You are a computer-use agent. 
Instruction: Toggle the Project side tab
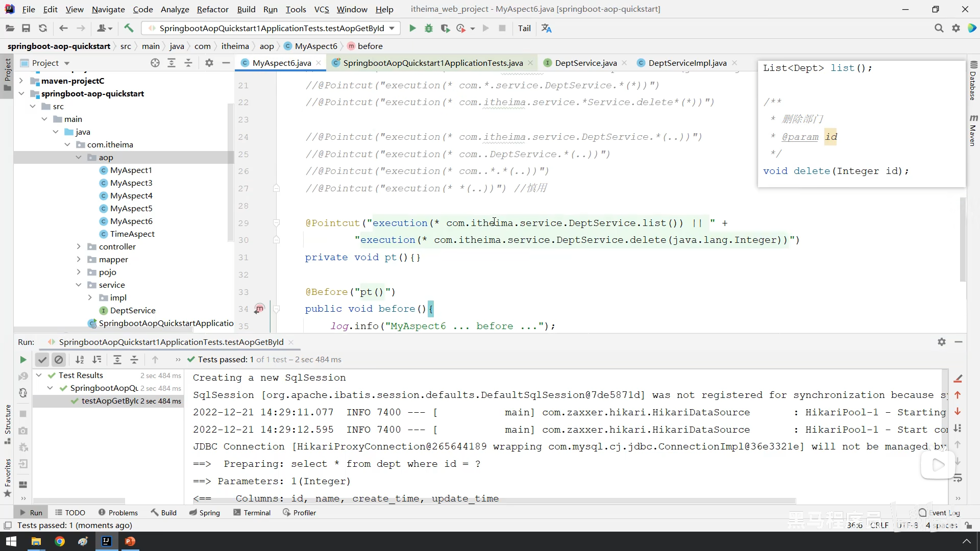click(7, 74)
